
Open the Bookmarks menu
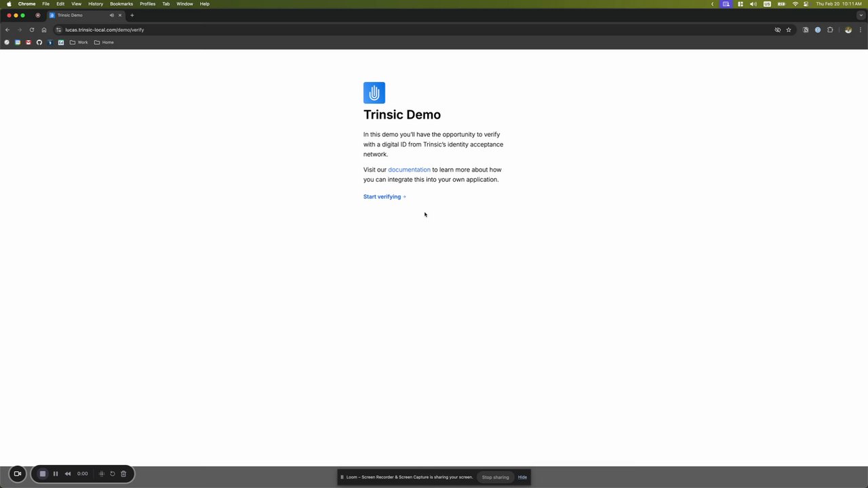pyautogui.click(x=121, y=4)
